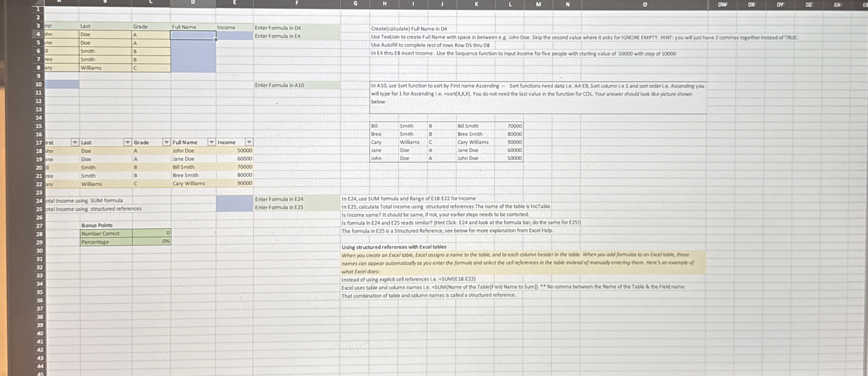
Task: Select the "Full Name" header cell in row 3
Action: [x=193, y=27]
